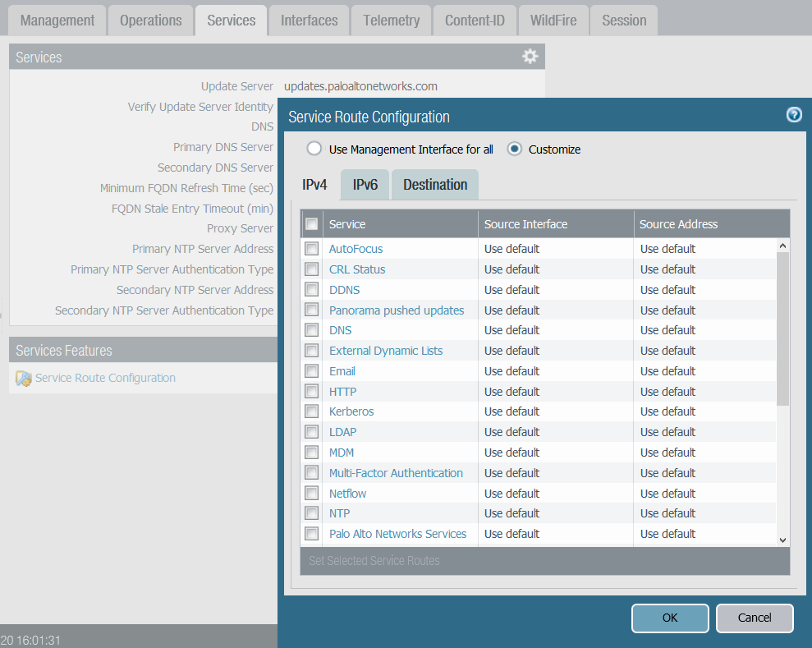Open External Dynamic Lists service route
Image resolution: width=812 pixels, height=648 pixels.
(x=386, y=351)
